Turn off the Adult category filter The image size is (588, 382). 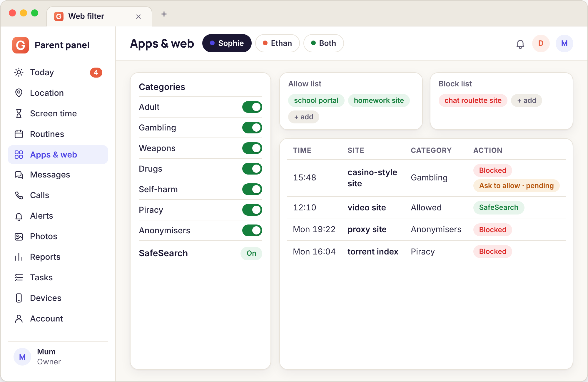click(252, 107)
